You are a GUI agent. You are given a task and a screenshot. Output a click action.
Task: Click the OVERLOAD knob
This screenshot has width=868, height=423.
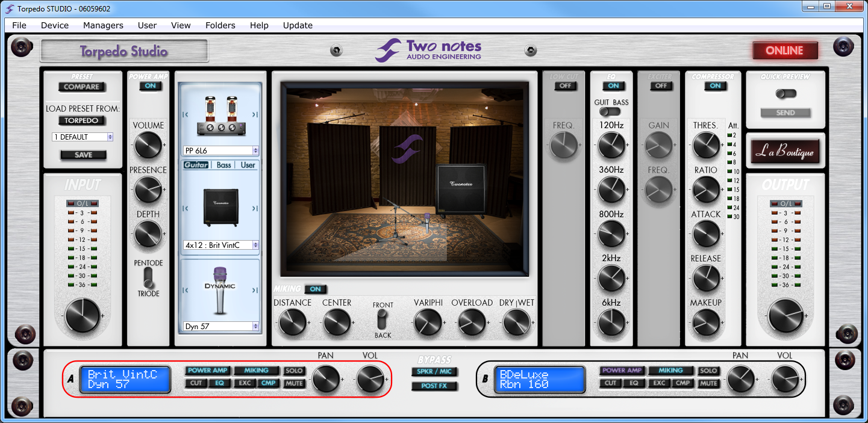tap(472, 322)
